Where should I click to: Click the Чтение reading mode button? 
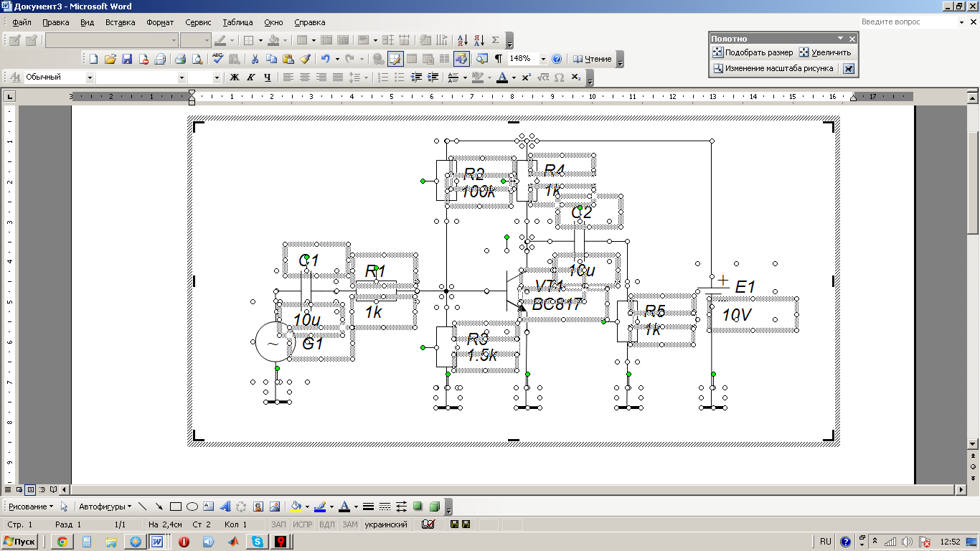[593, 59]
